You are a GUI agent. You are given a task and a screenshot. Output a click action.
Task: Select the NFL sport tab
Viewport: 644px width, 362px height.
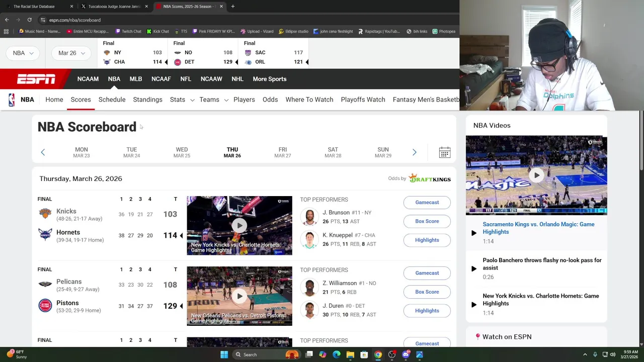coord(185,79)
